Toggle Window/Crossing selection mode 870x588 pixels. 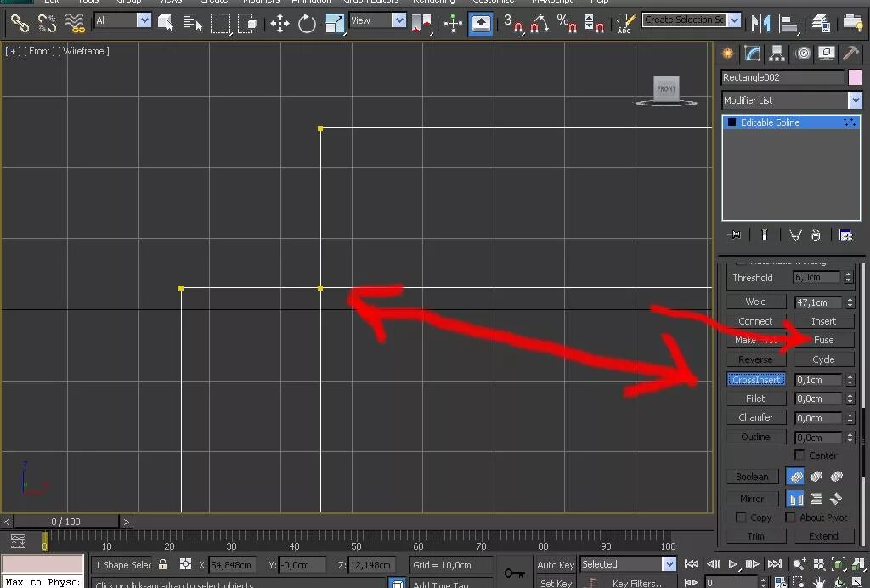pyautogui.click(x=247, y=23)
